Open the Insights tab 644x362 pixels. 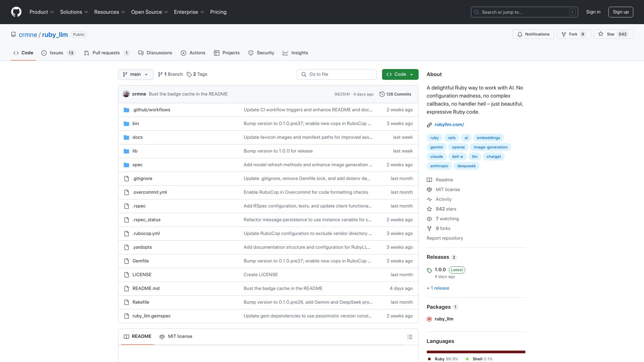tap(295, 53)
